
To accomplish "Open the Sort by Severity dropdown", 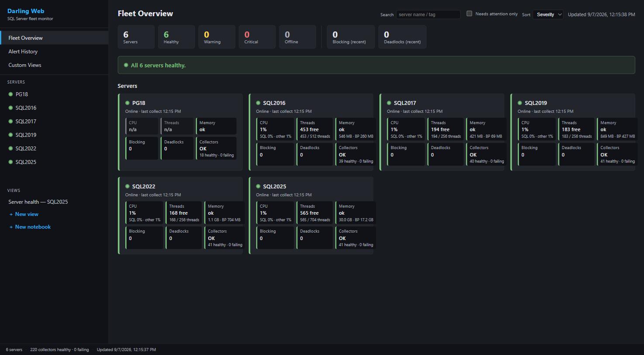I will click(x=548, y=14).
